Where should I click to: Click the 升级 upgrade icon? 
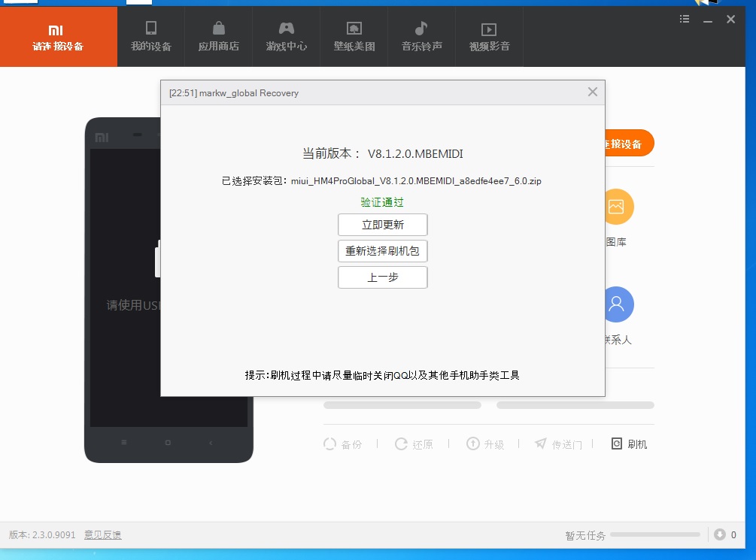[473, 444]
